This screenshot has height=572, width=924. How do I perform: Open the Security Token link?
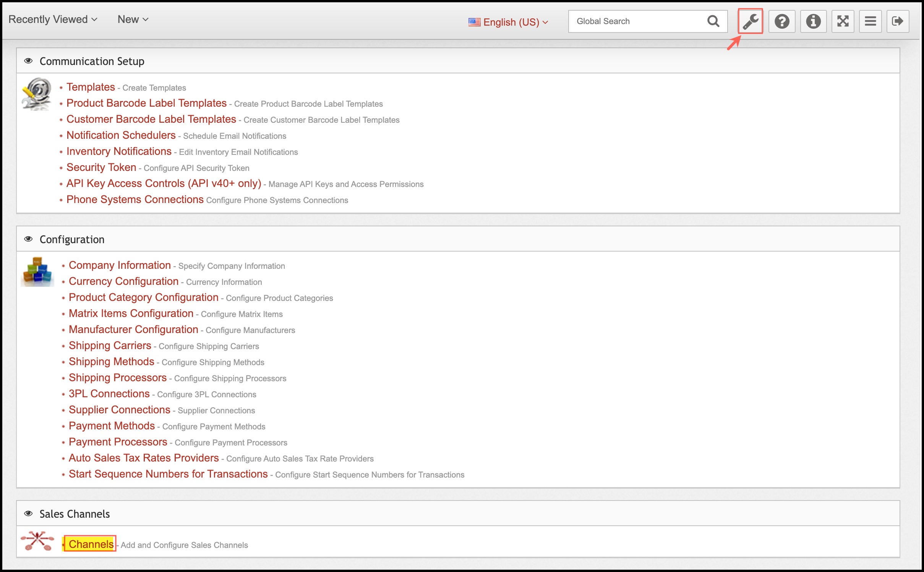(x=101, y=167)
